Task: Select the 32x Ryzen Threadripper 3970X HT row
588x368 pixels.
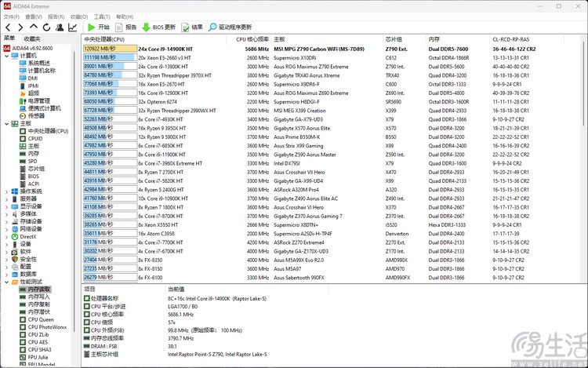Action: [332, 75]
